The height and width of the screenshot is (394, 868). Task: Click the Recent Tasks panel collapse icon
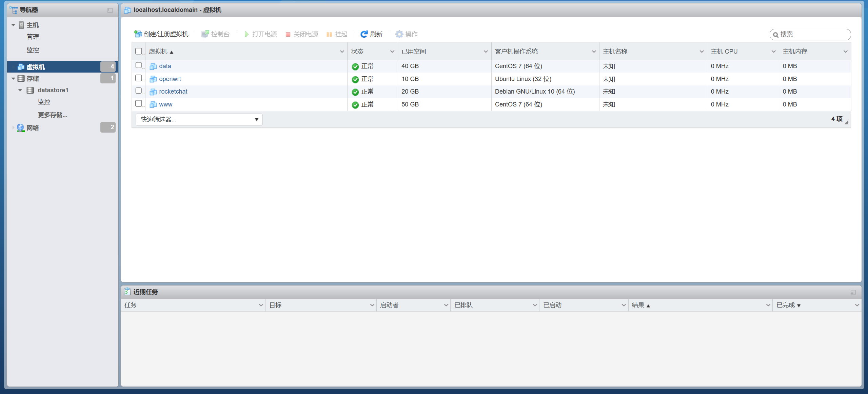pos(853,292)
